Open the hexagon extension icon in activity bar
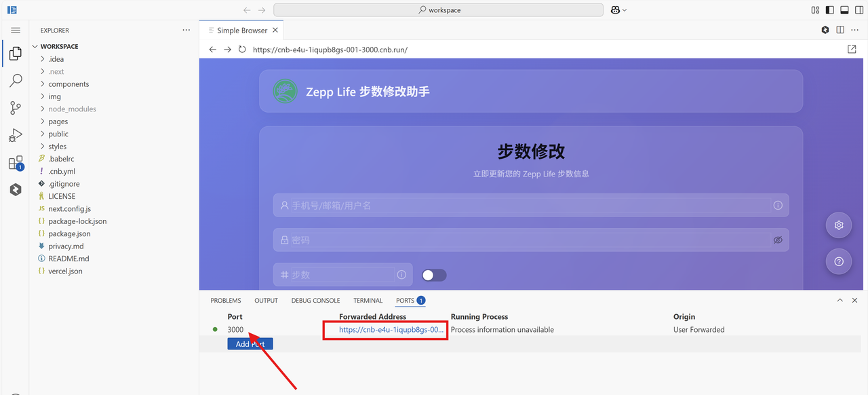 [x=15, y=190]
